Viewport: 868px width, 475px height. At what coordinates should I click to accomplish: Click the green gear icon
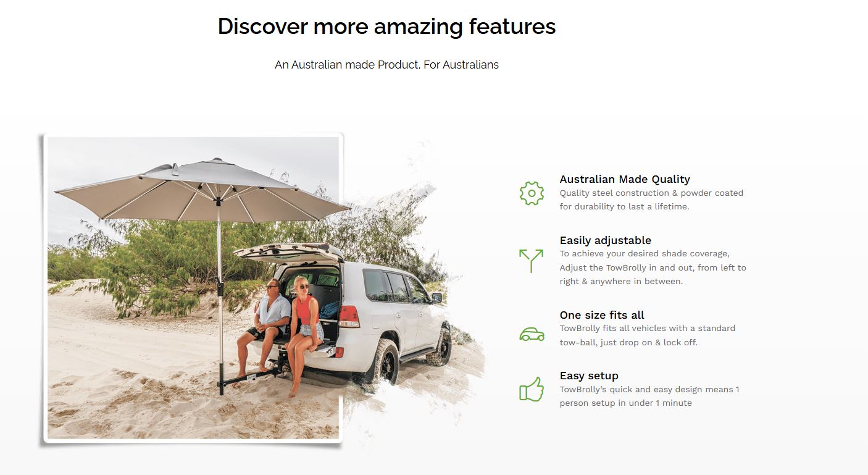[x=532, y=193]
